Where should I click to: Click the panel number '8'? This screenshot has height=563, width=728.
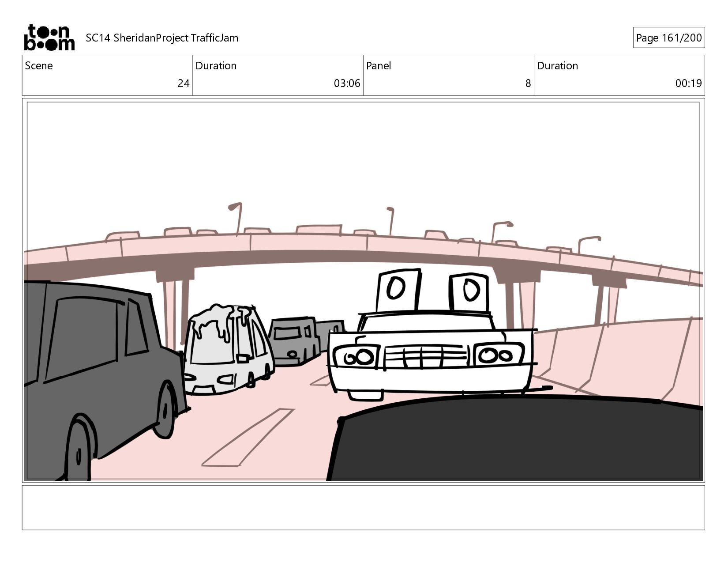pos(528,83)
